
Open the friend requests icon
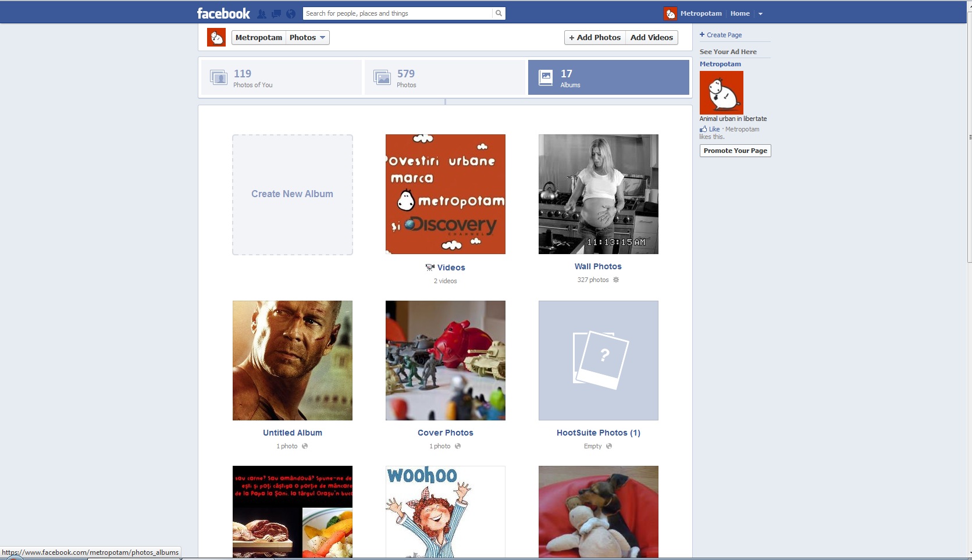click(x=262, y=14)
